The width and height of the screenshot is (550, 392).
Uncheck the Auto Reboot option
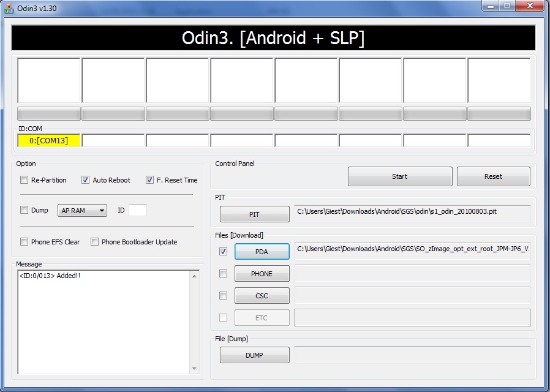[x=85, y=180]
